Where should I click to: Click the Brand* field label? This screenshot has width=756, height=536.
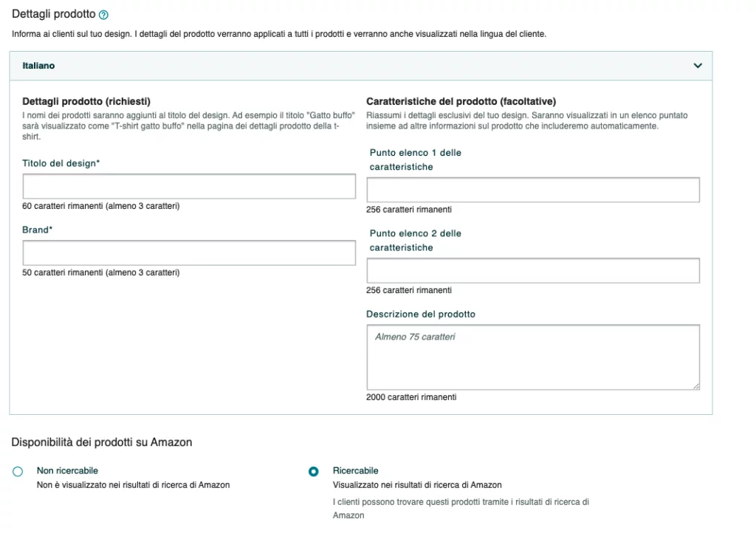pyautogui.click(x=37, y=230)
